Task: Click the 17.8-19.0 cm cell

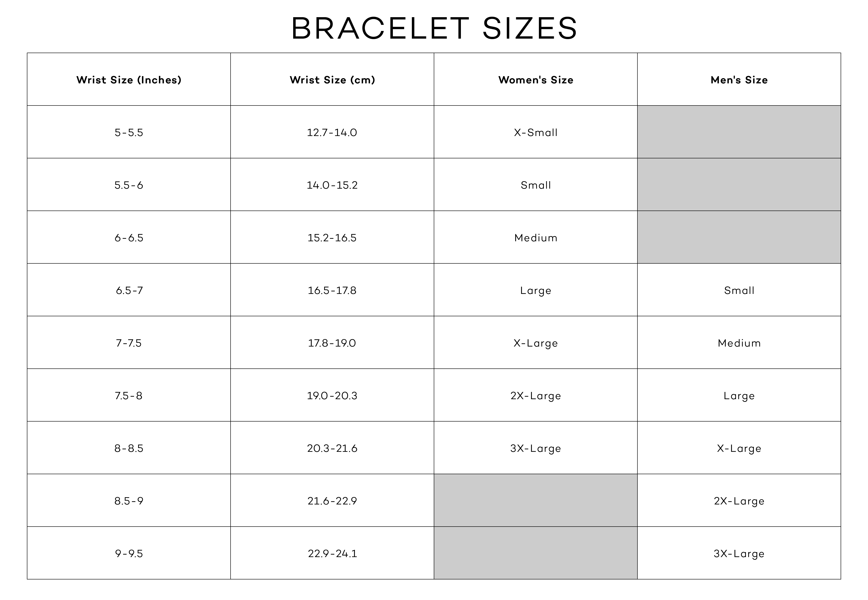Action: [x=332, y=343]
